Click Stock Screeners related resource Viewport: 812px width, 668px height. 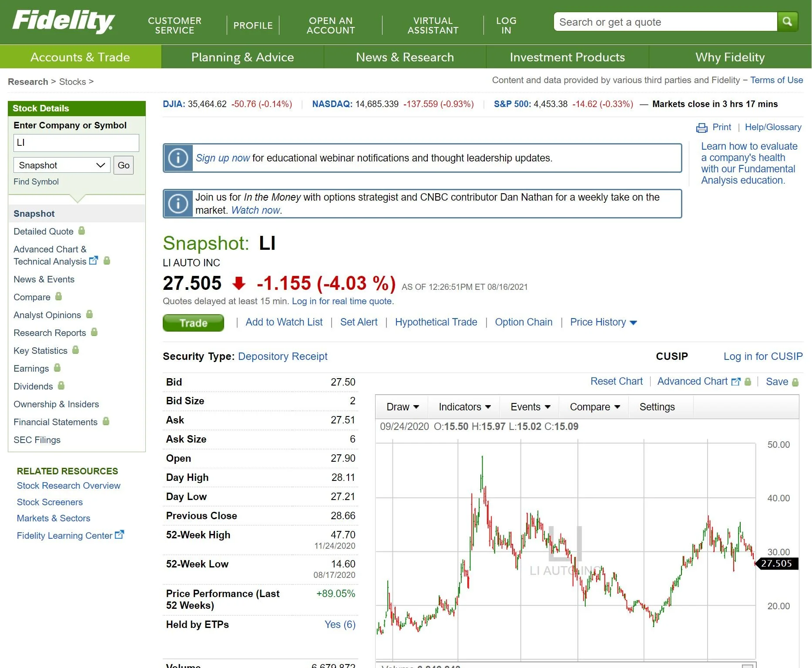point(50,502)
